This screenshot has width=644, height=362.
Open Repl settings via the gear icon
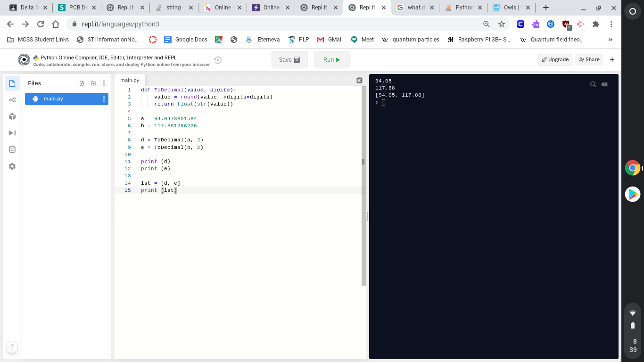pyautogui.click(x=12, y=166)
